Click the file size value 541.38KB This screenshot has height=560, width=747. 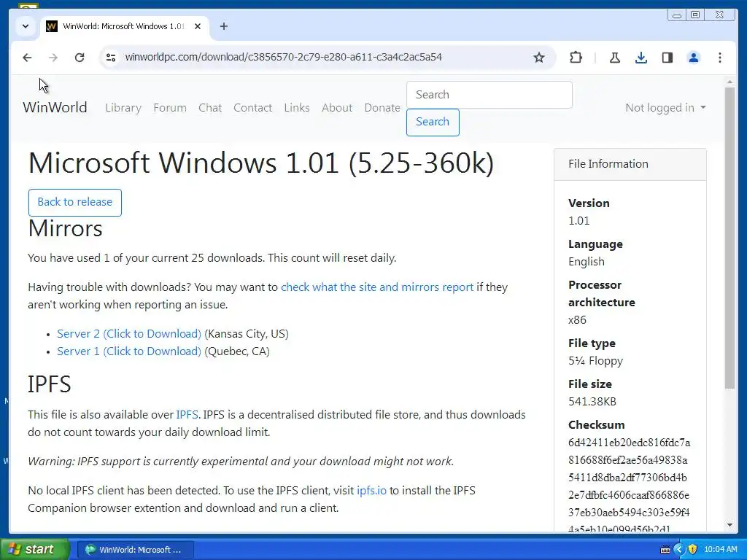[592, 402]
